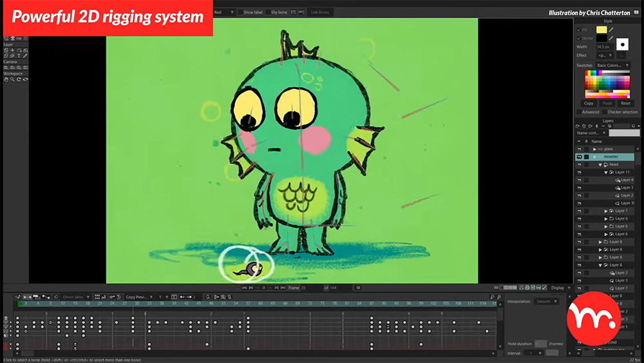Click the current Frame number field
The width and height of the screenshot is (644, 363).
point(310,288)
